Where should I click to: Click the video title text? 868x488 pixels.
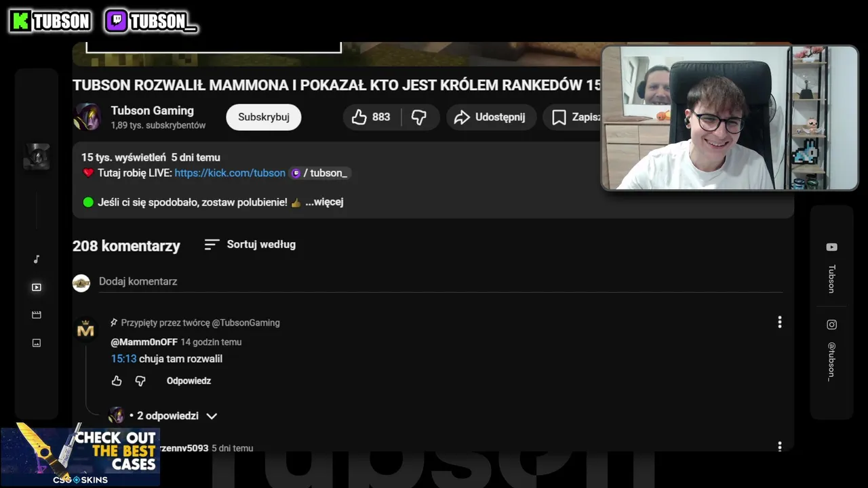pos(337,85)
